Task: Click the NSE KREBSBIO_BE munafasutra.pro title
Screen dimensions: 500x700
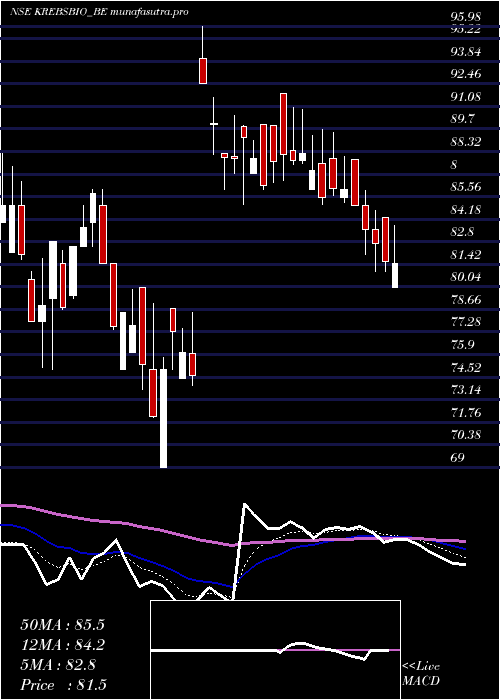Action: [99, 12]
